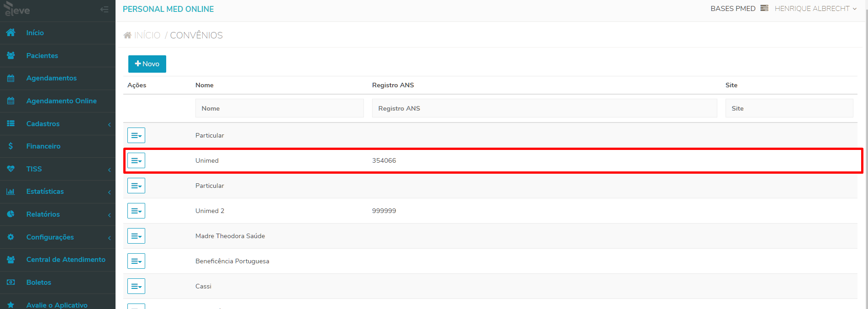Image resolution: width=868 pixels, height=309 pixels.
Task: Open actions menu for first Particular row
Action: click(x=136, y=135)
